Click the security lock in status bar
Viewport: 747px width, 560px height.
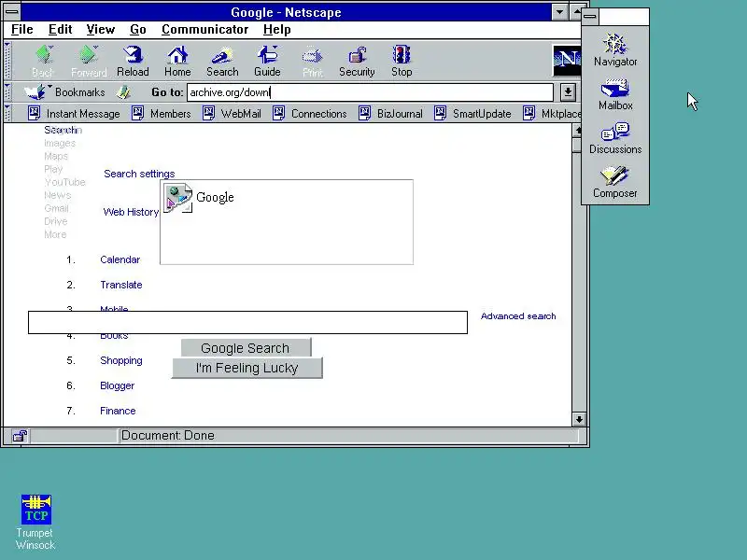click(20, 436)
